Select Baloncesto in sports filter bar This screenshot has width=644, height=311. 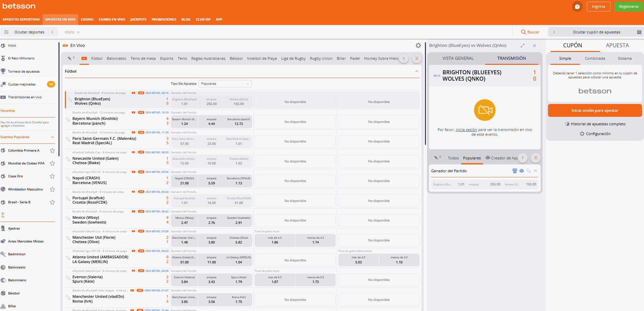click(116, 58)
